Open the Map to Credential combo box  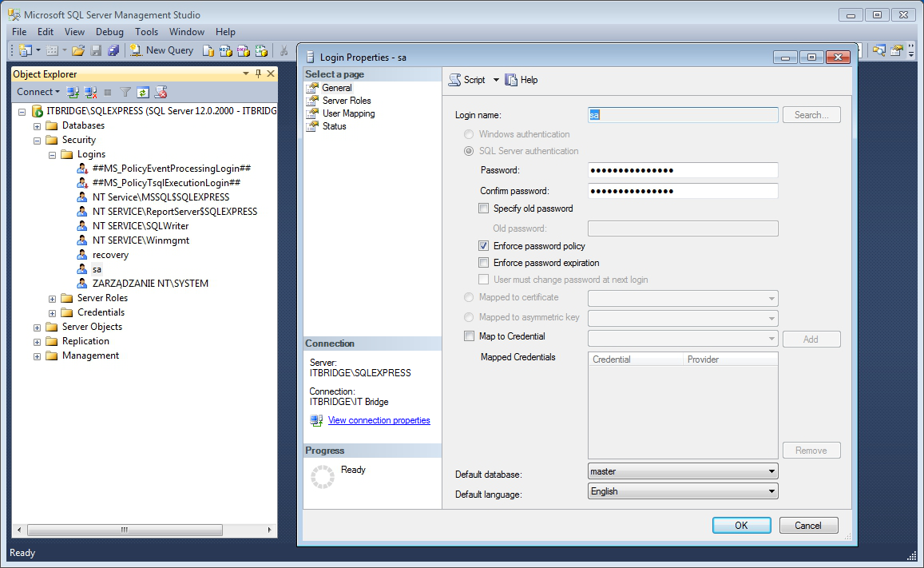pos(683,339)
